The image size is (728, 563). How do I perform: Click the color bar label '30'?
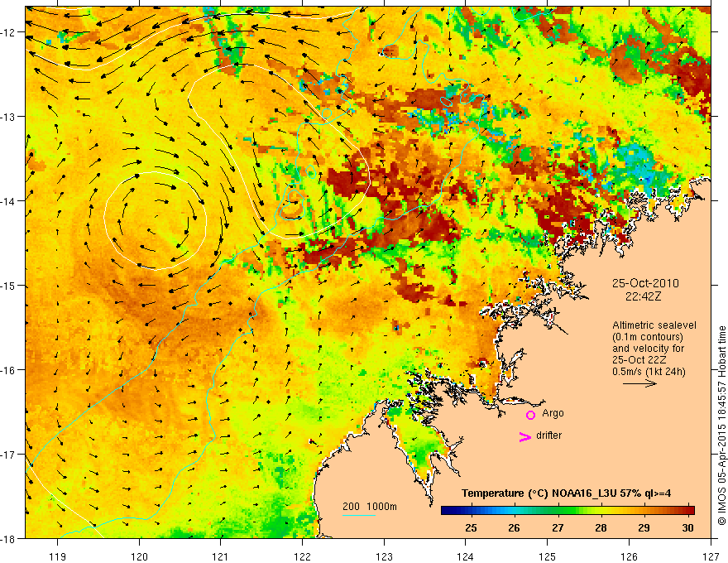pos(687,527)
